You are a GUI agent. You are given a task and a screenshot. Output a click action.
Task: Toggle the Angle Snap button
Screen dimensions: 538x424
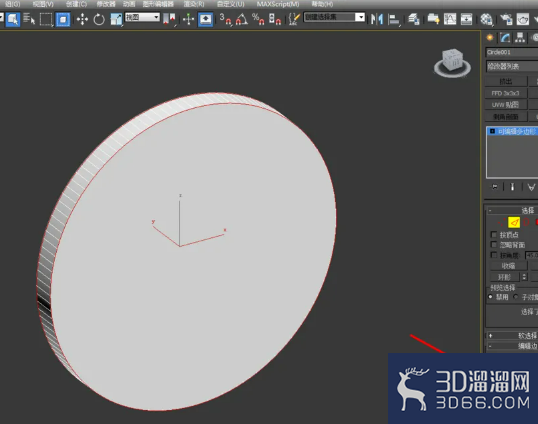click(x=242, y=19)
